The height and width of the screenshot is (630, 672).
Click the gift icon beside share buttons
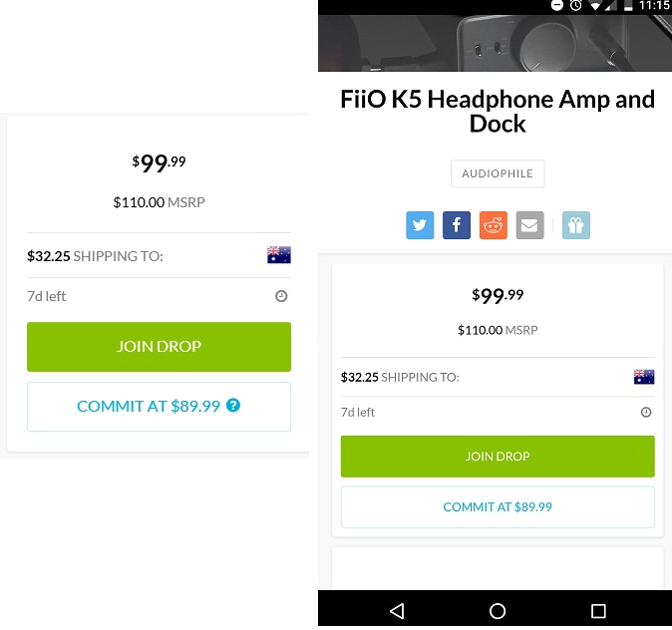(575, 225)
